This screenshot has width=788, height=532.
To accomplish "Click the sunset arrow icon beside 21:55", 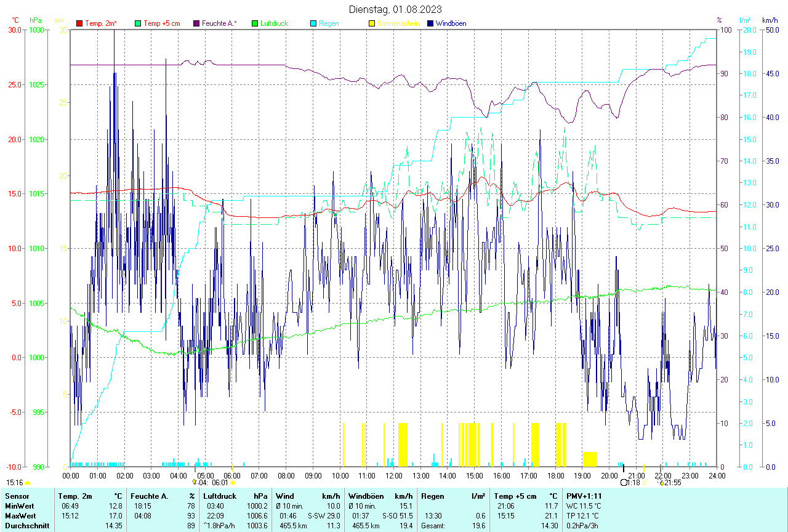I will (662, 483).
